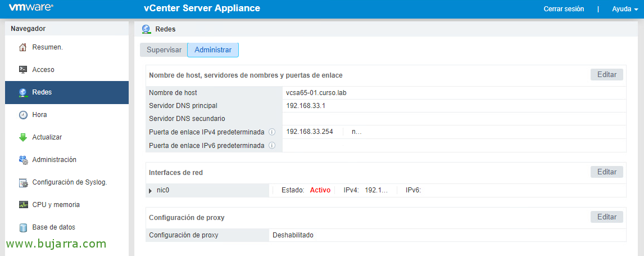Click the Acceso terminal icon

23,70
